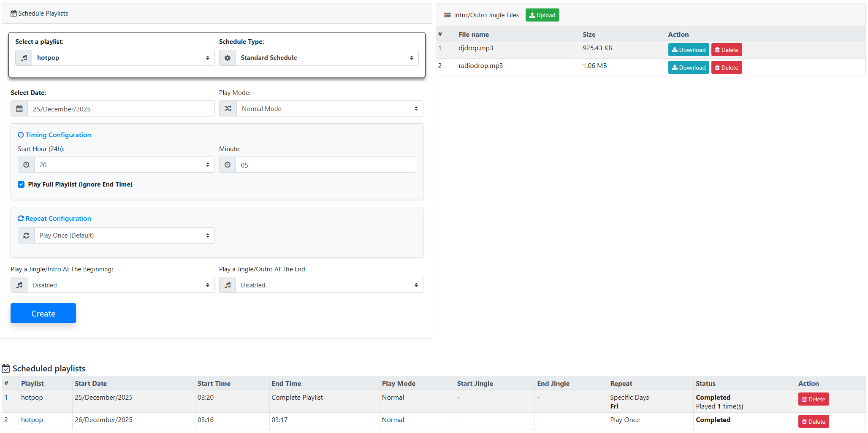This screenshot has height=433, width=868.
Task: Click the clock icon beside the Minute field
Action: [x=228, y=165]
